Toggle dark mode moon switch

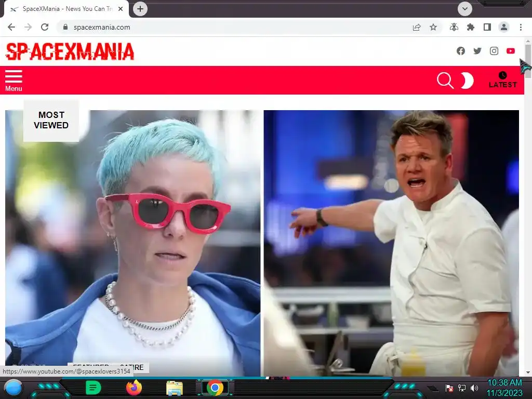[x=467, y=81]
